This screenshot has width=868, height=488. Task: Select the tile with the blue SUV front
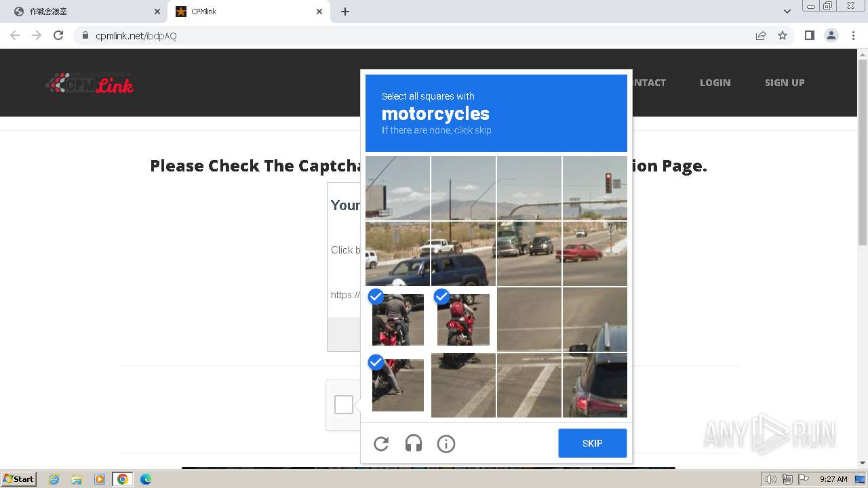point(397,253)
